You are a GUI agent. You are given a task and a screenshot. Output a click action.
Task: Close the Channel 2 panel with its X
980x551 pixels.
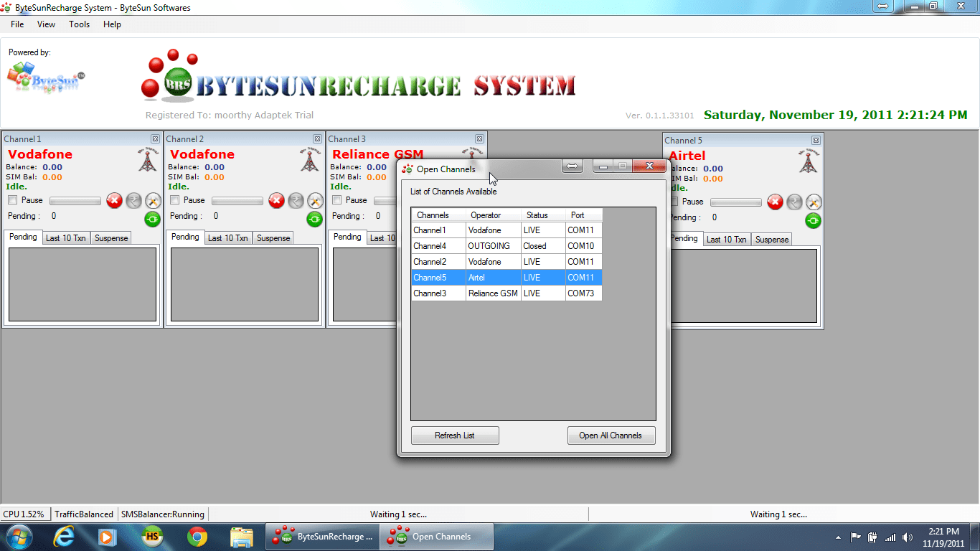pyautogui.click(x=317, y=138)
